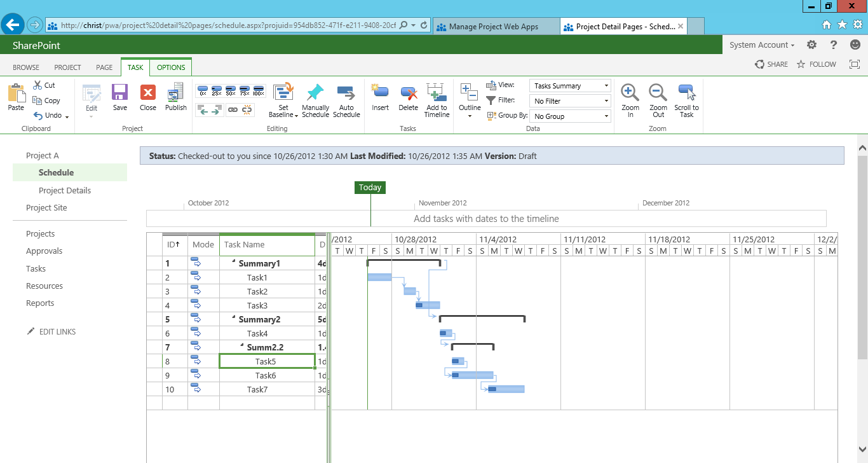Mark task 100% complete
868x463 pixels.
click(x=259, y=90)
